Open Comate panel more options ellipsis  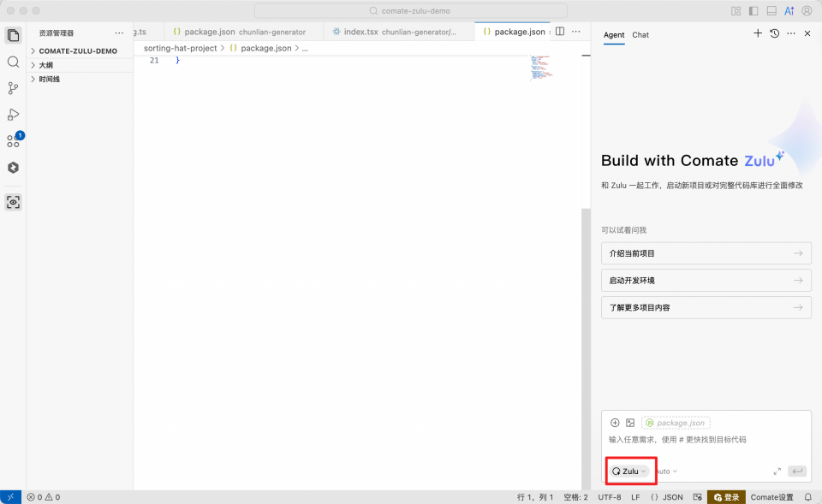(791, 33)
